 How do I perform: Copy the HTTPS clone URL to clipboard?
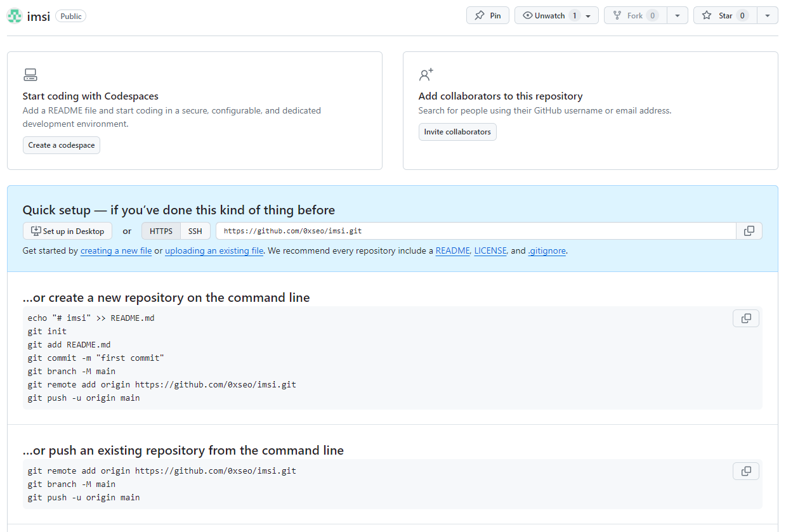[x=749, y=231]
